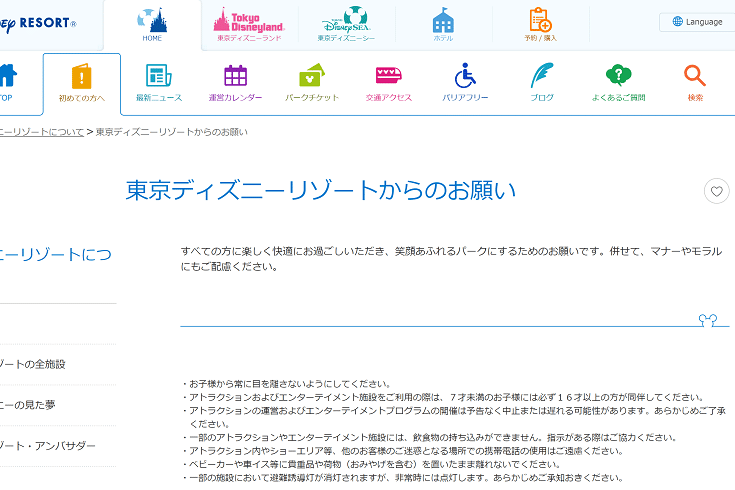735x490 pixels.
Task: Open sidebar item ニーの見た夢
Action: click(27, 405)
